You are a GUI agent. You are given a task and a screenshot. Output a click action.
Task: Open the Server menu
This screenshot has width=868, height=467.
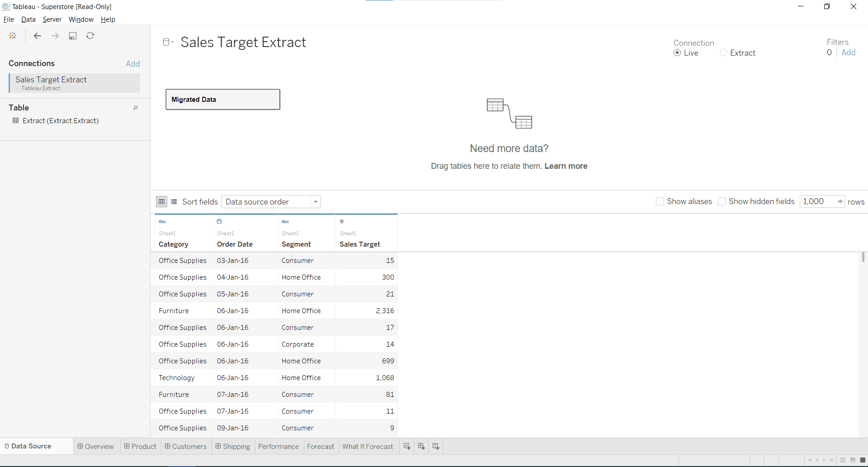(52, 19)
